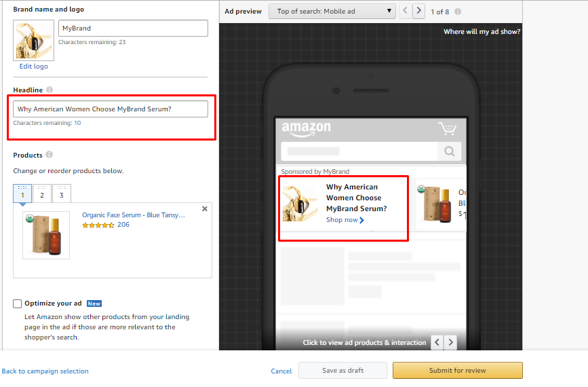Go back to campaign selection
Viewport: 588px width, 387px height.
[45, 371]
